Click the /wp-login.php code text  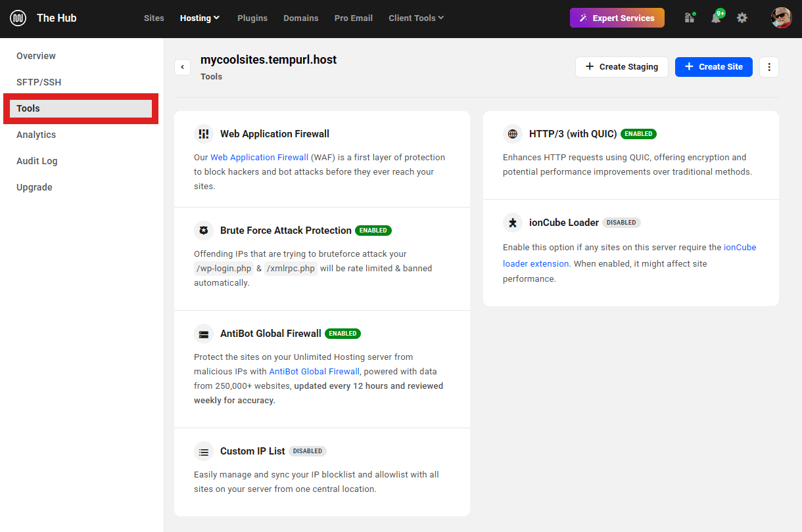[x=224, y=269]
